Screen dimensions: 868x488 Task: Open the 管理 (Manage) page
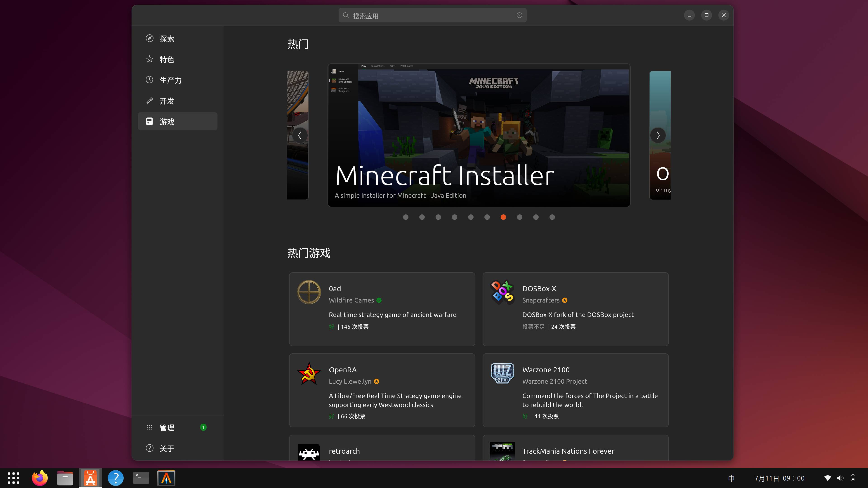click(178, 427)
